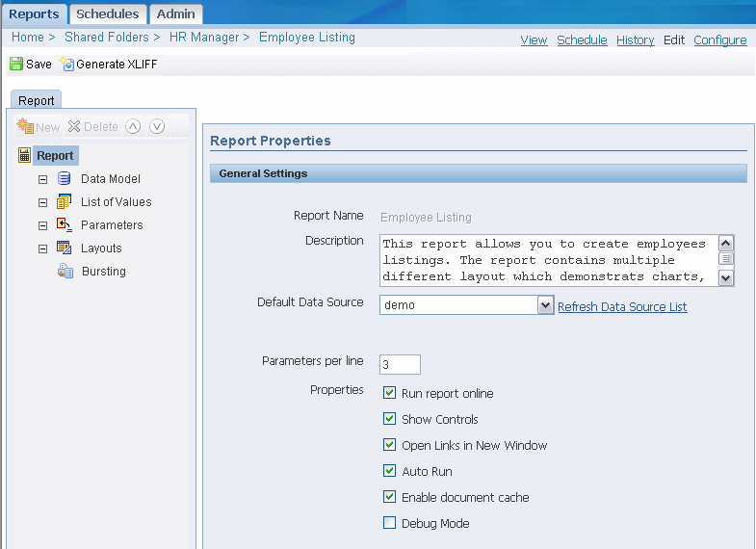The image size is (756, 549).
Task: Click the Parameters per line field
Action: click(399, 364)
